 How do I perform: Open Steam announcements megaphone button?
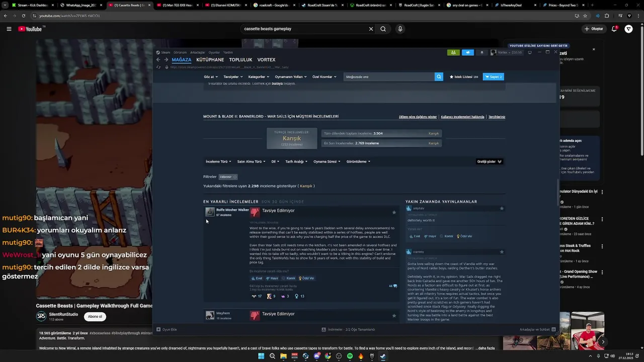click(x=468, y=52)
